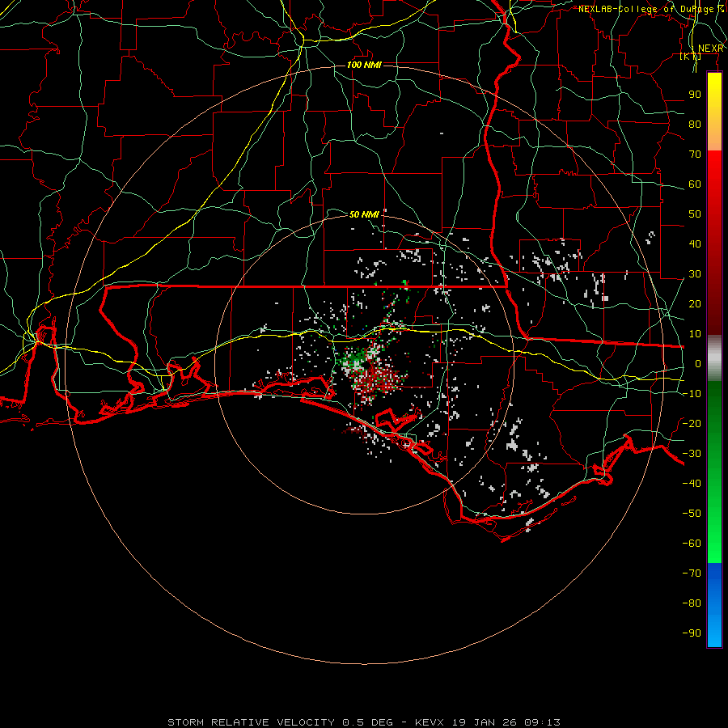
Task: Click the '100 NMI' range ring label
Action: (364, 65)
